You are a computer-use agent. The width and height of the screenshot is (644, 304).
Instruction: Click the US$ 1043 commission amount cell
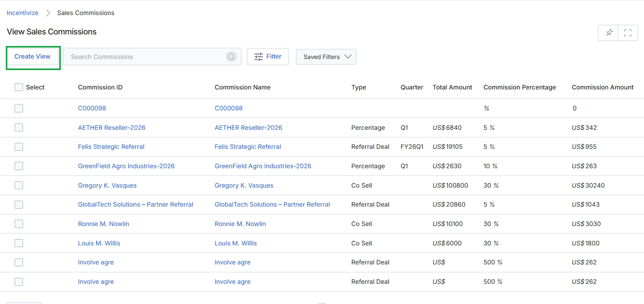586,205
